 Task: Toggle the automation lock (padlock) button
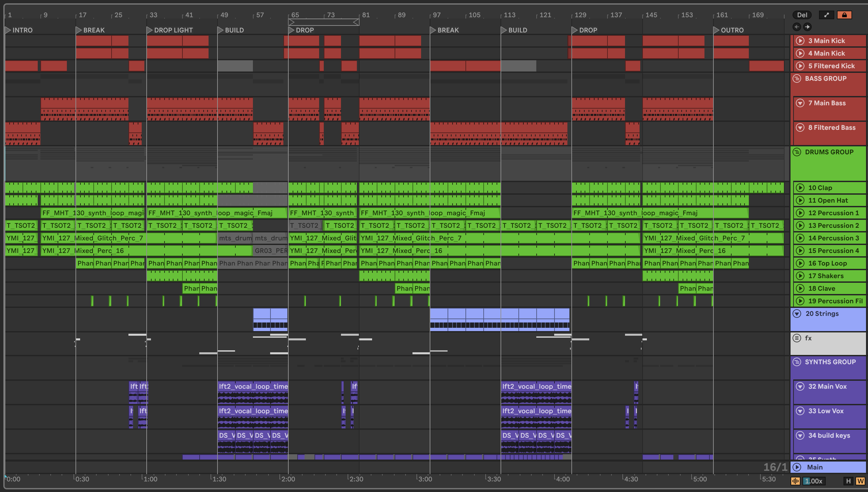pyautogui.click(x=844, y=15)
